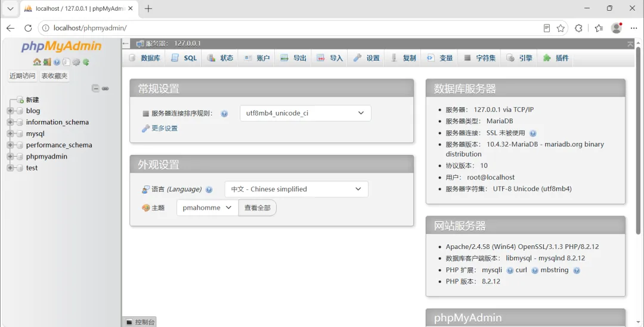Click the reading view icon in address bar
The image size is (644, 327).
tap(547, 28)
